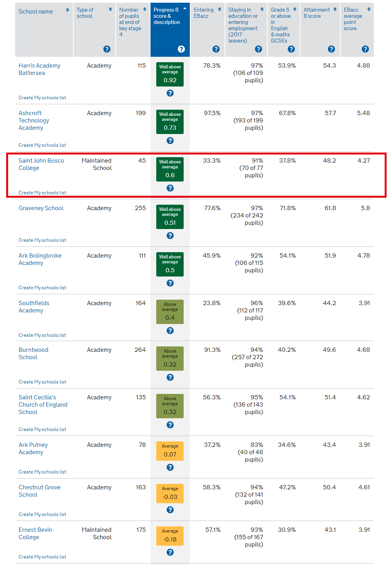Sort table by Entering EBacc
The height and width of the screenshot is (565, 392).
220,9
